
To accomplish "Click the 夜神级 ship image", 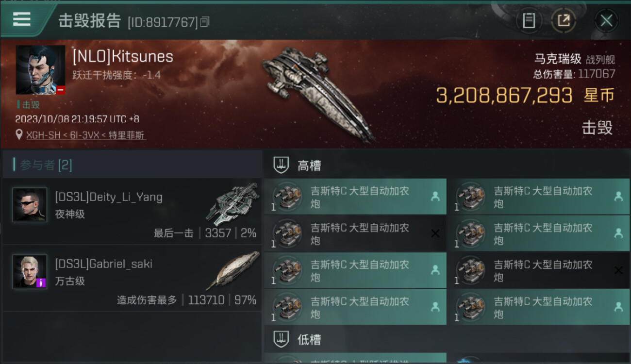I will (232, 204).
